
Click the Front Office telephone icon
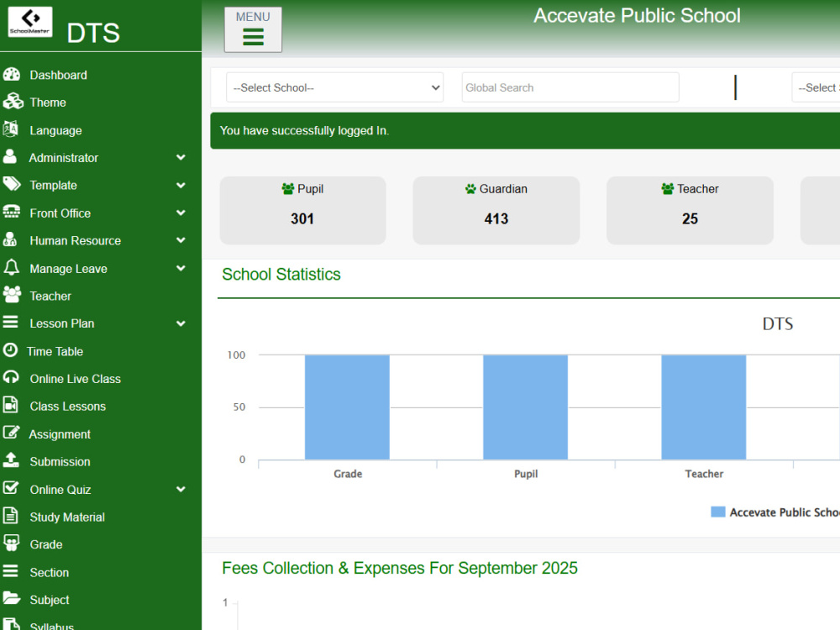(11, 213)
